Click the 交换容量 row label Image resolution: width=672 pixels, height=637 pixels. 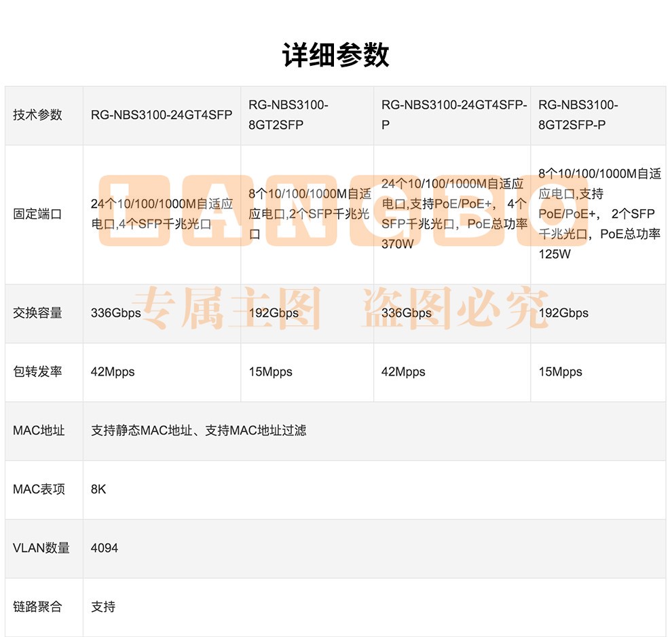(x=37, y=313)
